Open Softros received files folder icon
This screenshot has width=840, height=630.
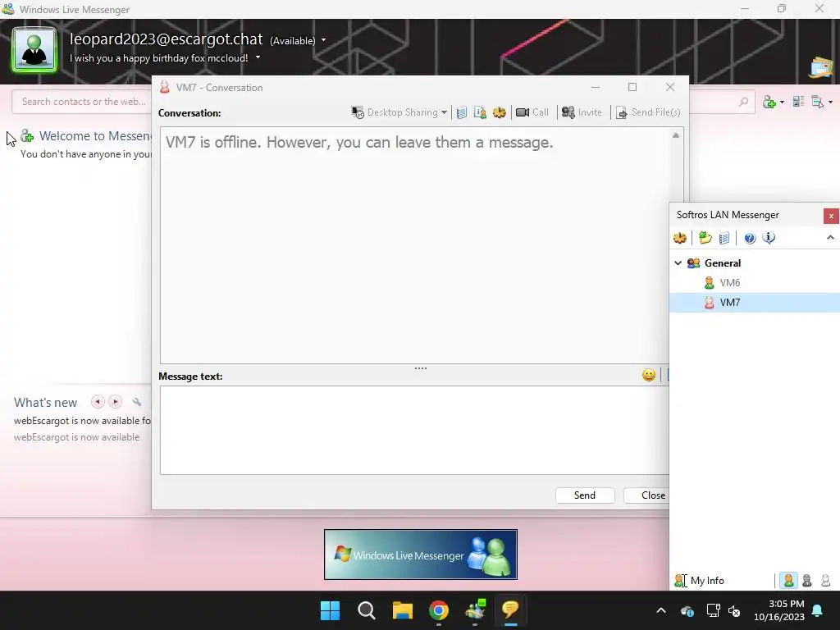pos(705,238)
